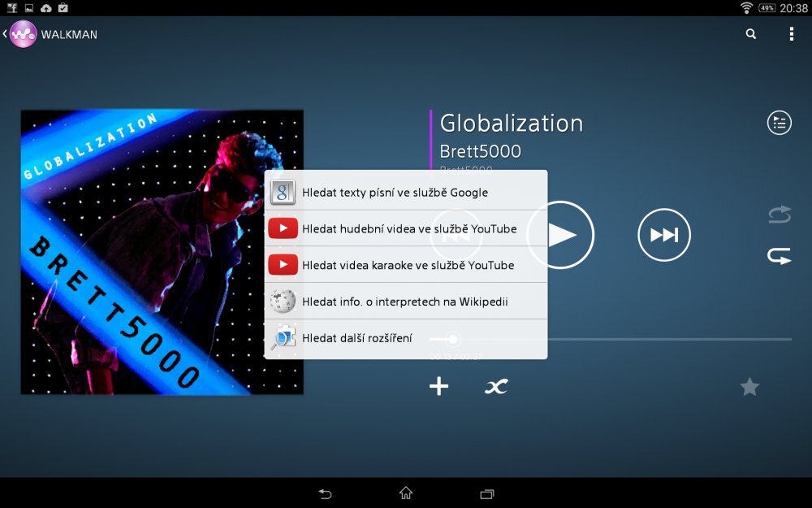Image resolution: width=812 pixels, height=508 pixels.
Task: Select the Google icon next to lyrics search
Action: (282, 192)
